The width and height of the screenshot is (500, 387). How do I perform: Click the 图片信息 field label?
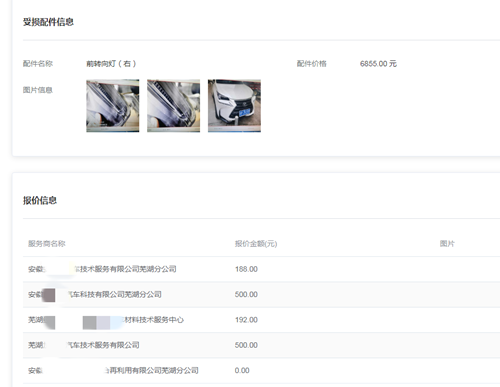click(x=38, y=90)
